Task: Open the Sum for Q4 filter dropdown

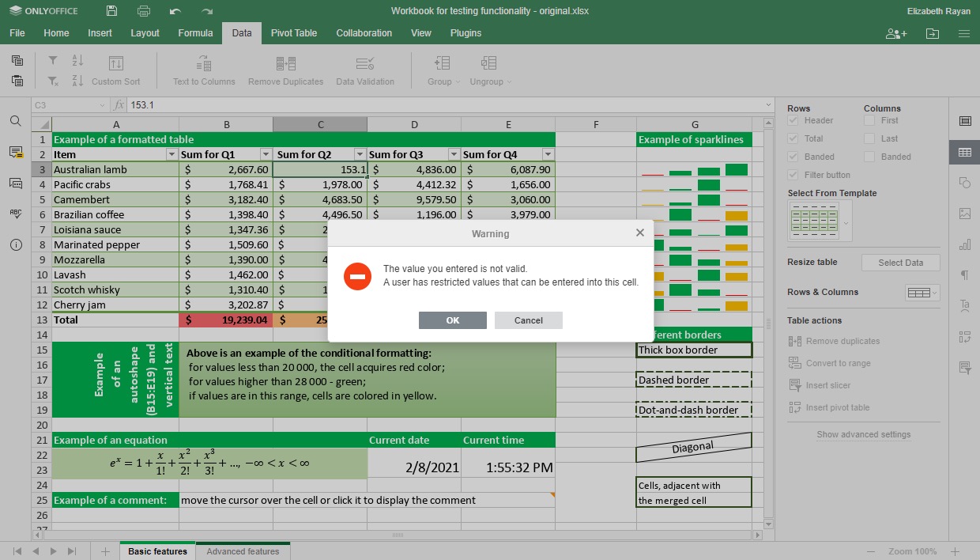Action: tap(548, 154)
